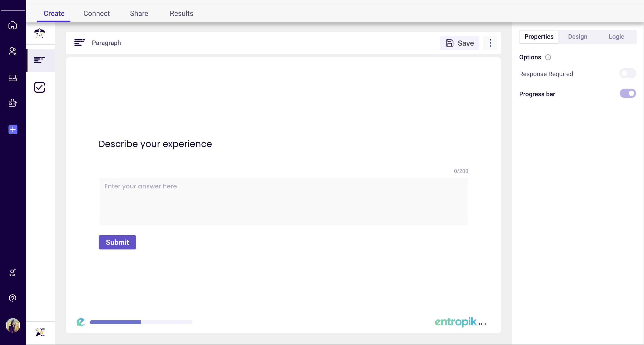The height and width of the screenshot is (345, 644).
Task: Click the Options heading text
Action: 530,57
